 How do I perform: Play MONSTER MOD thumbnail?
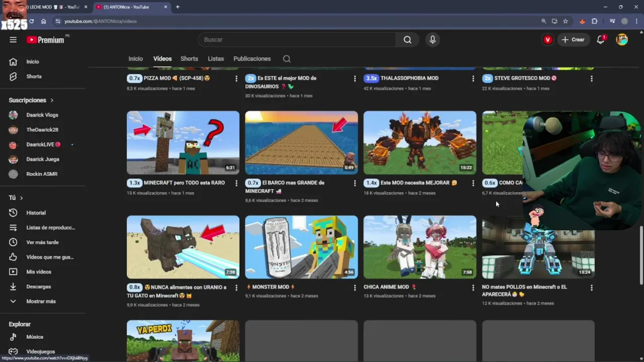(x=301, y=247)
